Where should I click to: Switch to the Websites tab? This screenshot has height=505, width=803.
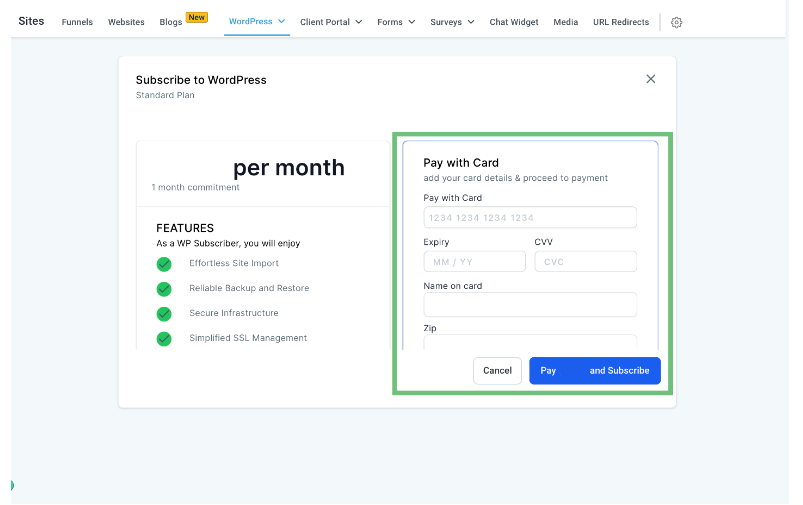click(126, 22)
